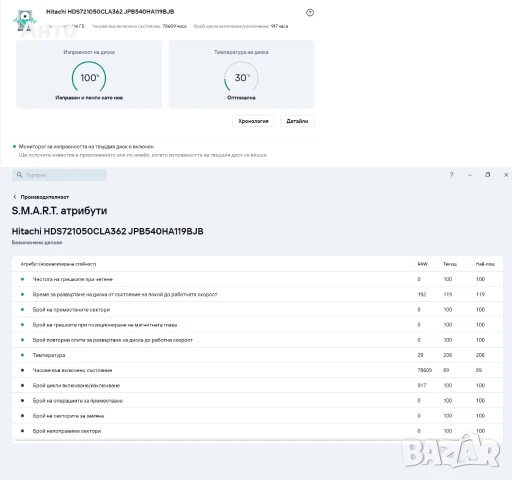Click the Атрибут (нормализирана стойност) header

point(58,264)
